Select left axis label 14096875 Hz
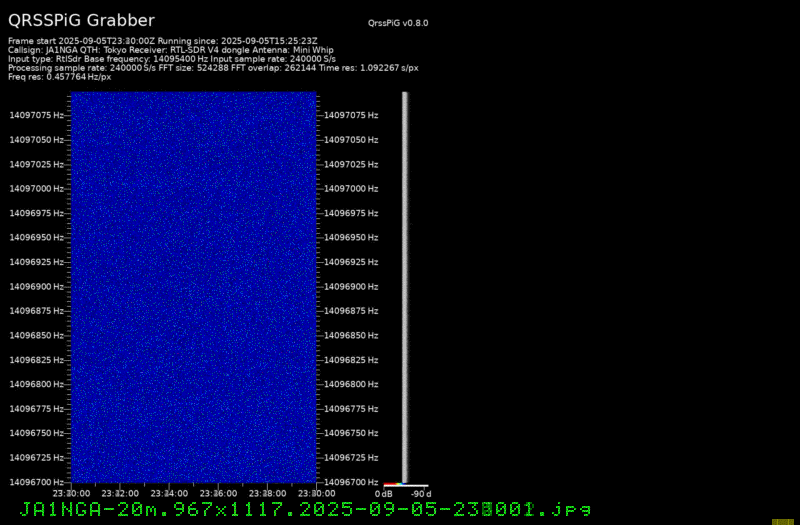This screenshot has width=800, height=525. pos(36,311)
